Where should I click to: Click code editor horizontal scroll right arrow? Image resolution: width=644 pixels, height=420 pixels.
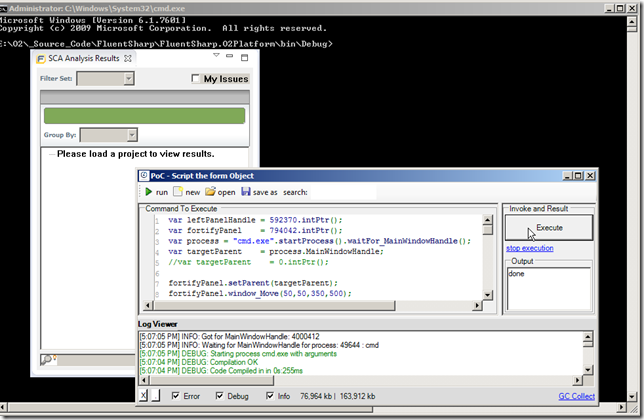pyautogui.click(x=477, y=305)
